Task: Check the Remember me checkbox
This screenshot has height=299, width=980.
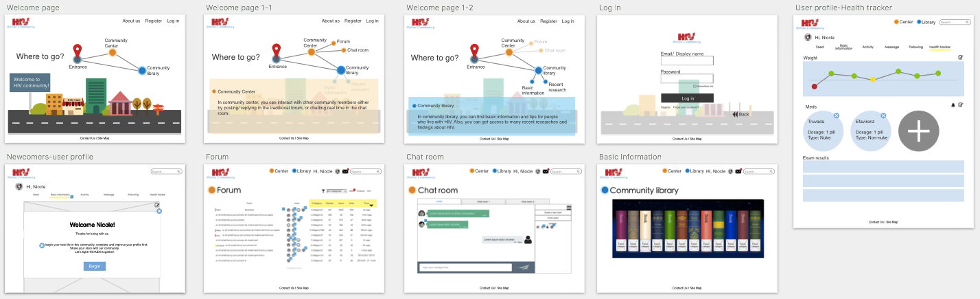Action: coord(695,87)
